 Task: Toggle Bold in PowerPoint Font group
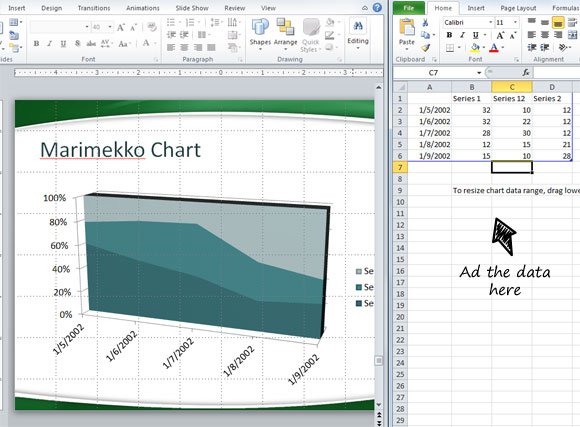click(x=36, y=44)
